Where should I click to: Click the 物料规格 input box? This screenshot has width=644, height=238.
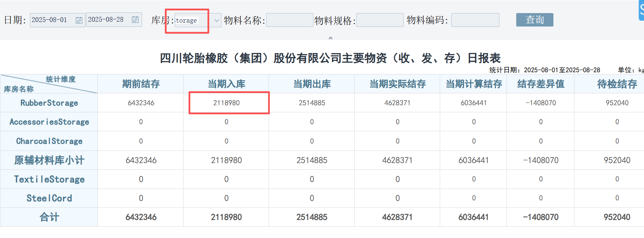pyautogui.click(x=380, y=20)
